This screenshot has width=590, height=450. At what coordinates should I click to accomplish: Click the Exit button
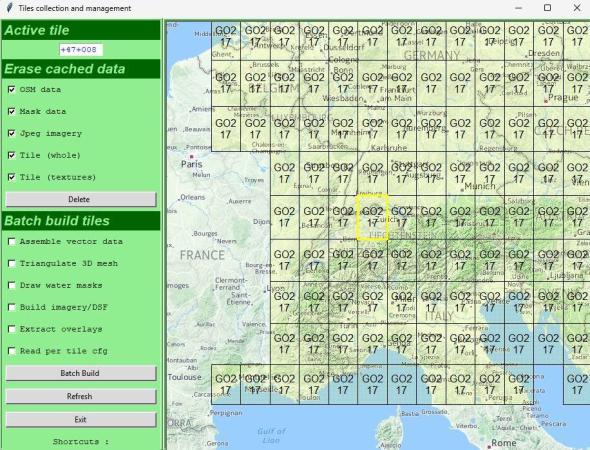click(x=81, y=420)
